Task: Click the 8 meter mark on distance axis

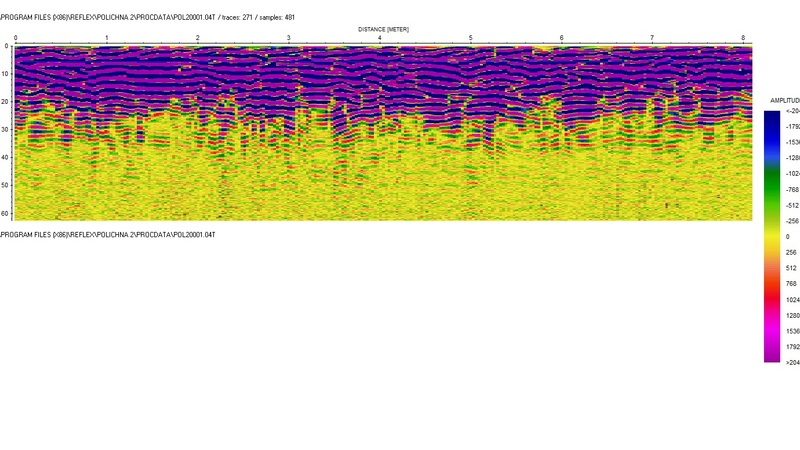Action: coord(743,38)
